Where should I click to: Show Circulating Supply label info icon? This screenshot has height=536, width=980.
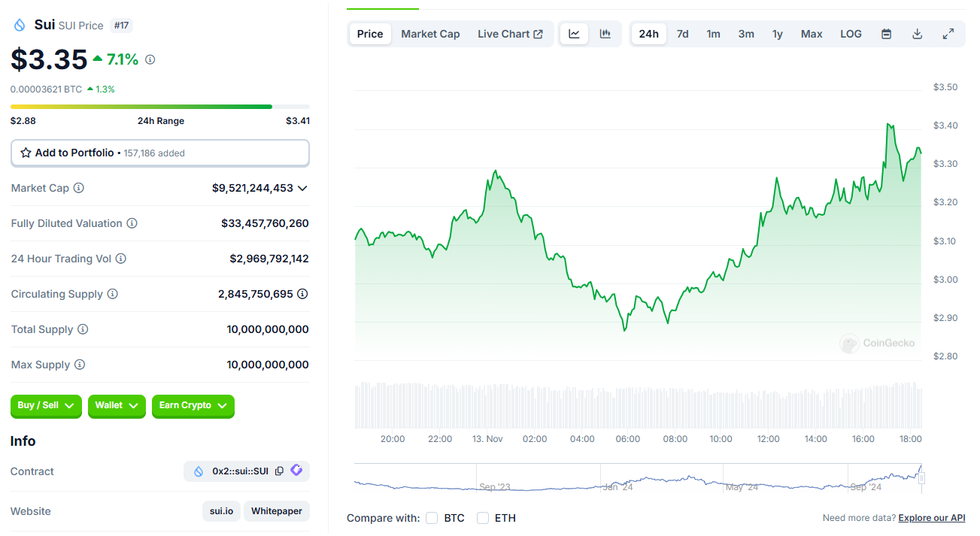coord(113,294)
